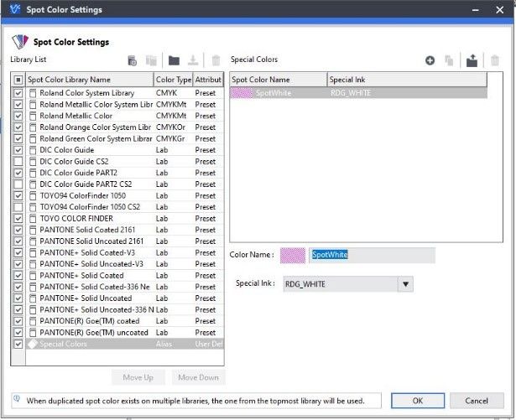This screenshot has width=516, height=420.
Task: Click the export special colors icon
Action: click(472, 60)
